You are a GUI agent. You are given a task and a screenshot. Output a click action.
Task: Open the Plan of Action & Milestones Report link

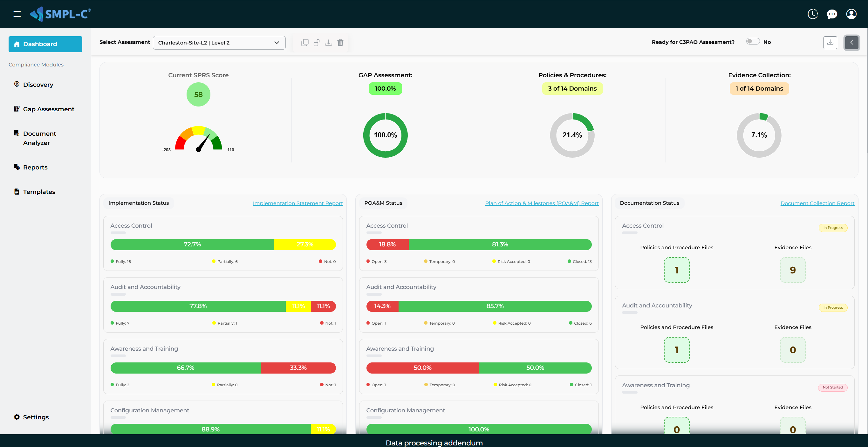542,203
